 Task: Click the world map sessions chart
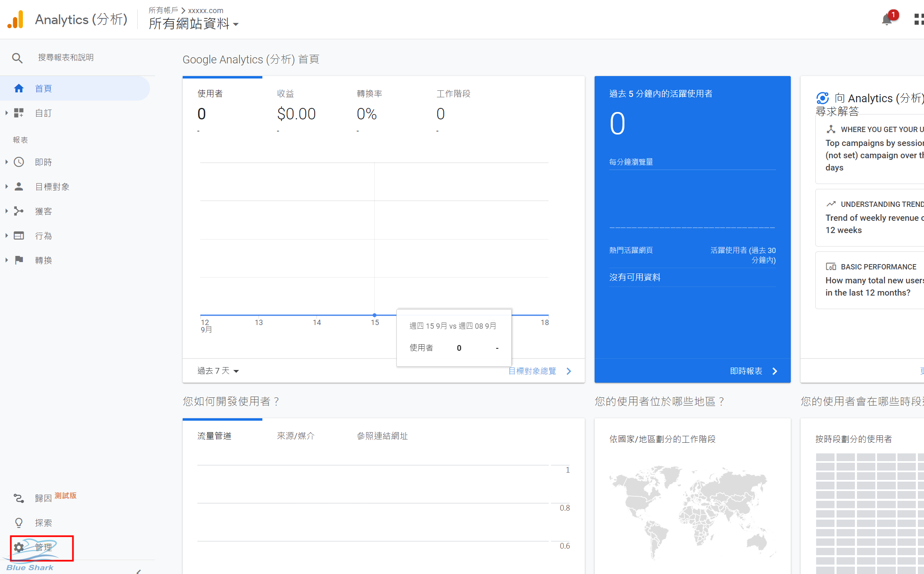(x=692, y=513)
